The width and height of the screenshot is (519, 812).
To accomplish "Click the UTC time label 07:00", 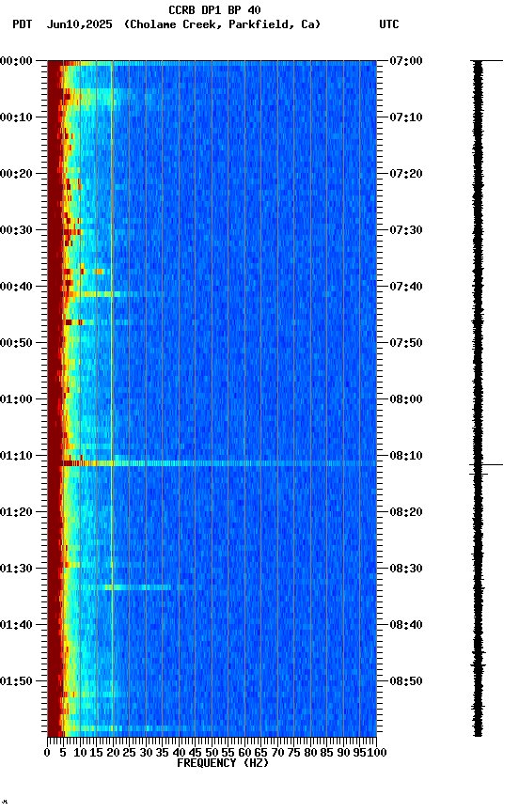I will [406, 62].
